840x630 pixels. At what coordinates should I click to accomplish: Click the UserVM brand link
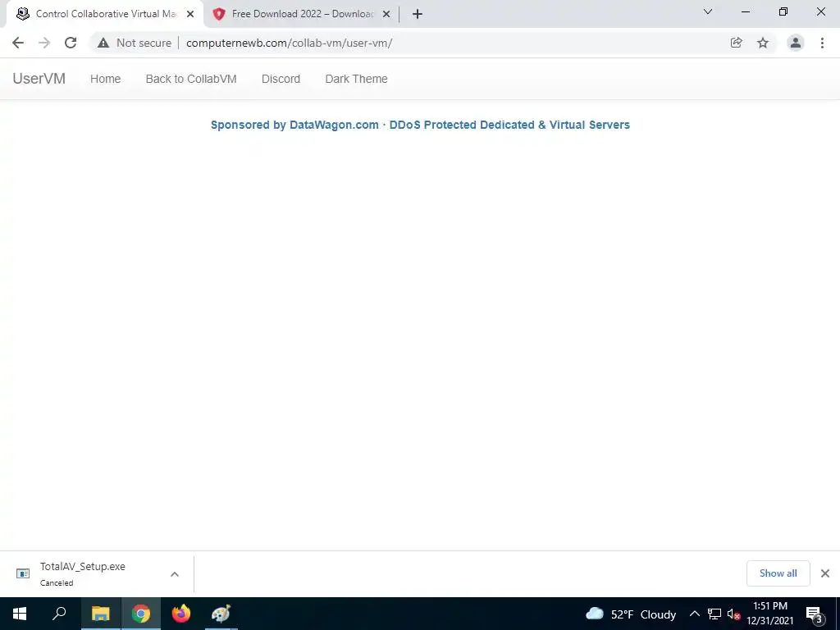39,79
